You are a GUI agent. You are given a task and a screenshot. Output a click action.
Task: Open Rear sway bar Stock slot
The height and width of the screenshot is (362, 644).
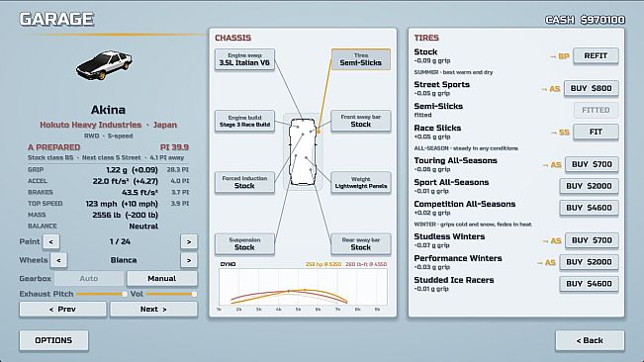click(361, 243)
